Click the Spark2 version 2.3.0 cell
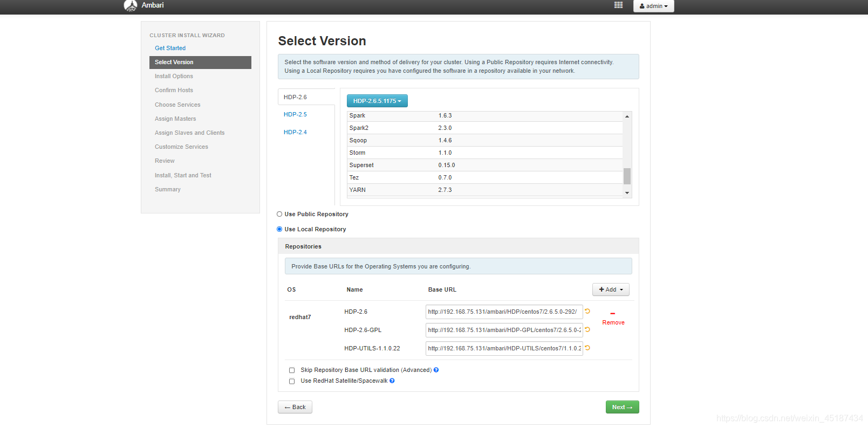 click(x=445, y=128)
